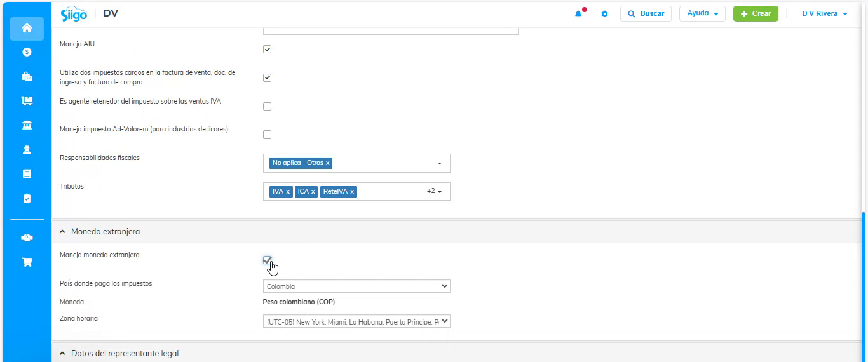Image resolution: width=868 pixels, height=362 pixels.
Task: Open the book accounting icon
Action: [27, 174]
